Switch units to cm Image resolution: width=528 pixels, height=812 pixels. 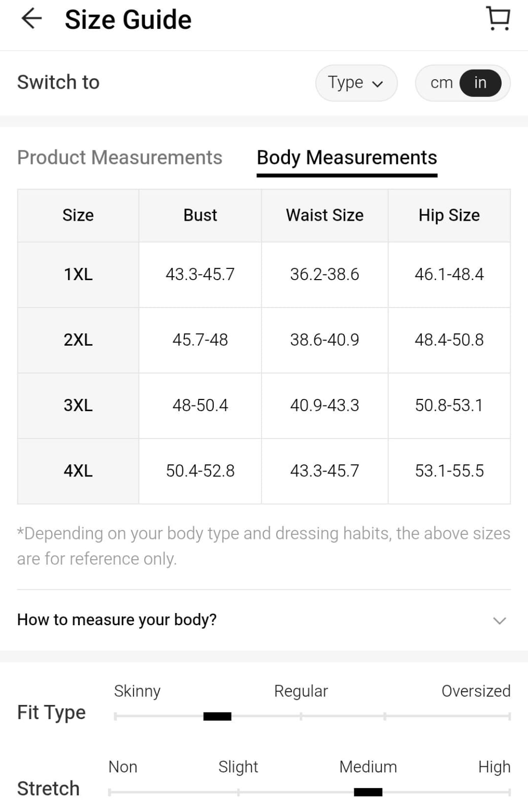[441, 83]
